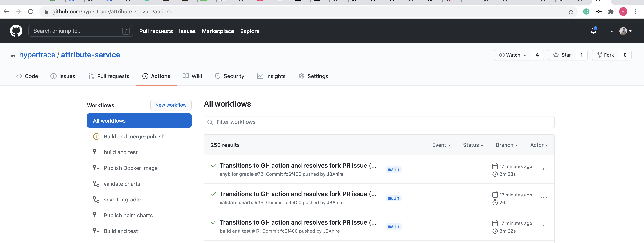The height and width of the screenshot is (243, 644).
Task: Click the address bar URL
Action: 112,12
